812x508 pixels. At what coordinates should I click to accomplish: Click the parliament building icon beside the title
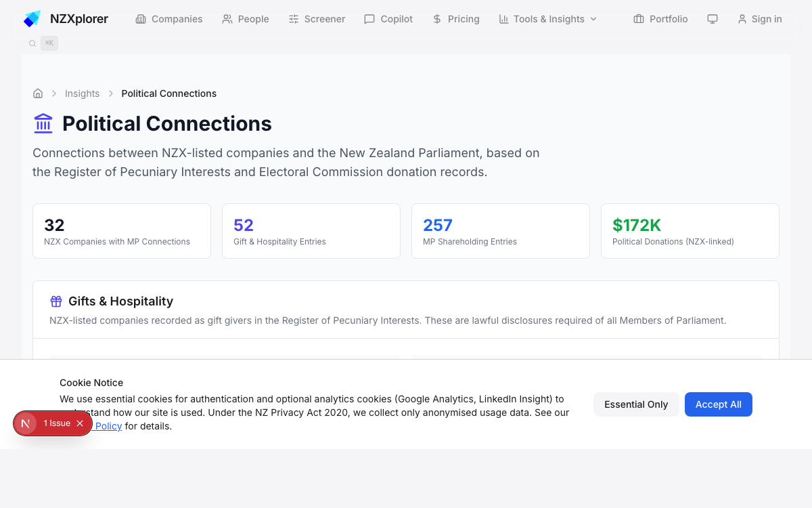[43, 123]
